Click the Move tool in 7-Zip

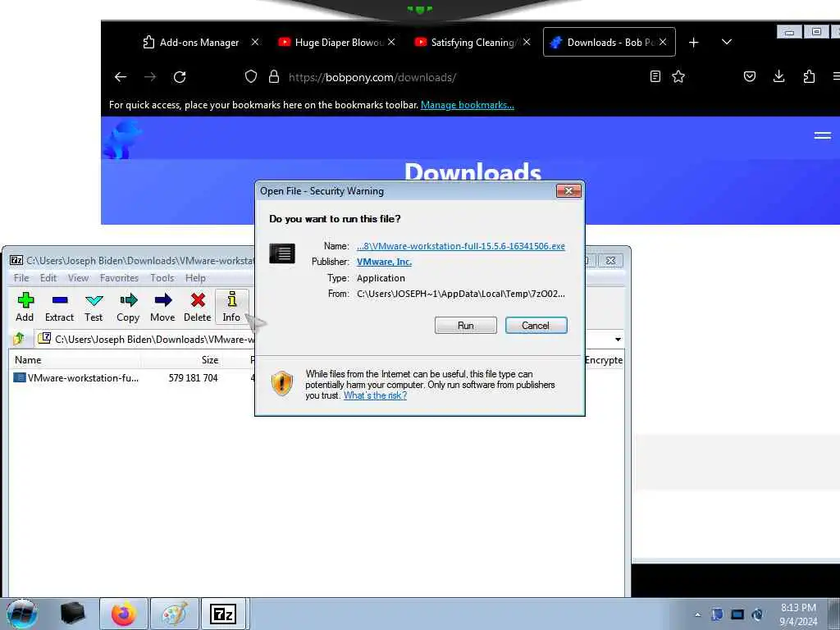[x=163, y=307]
